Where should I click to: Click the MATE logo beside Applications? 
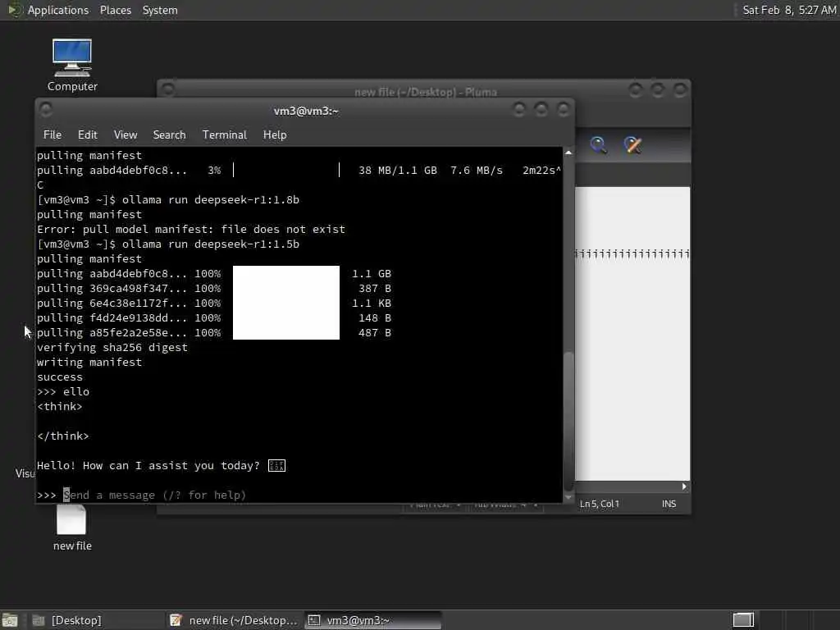[14, 10]
